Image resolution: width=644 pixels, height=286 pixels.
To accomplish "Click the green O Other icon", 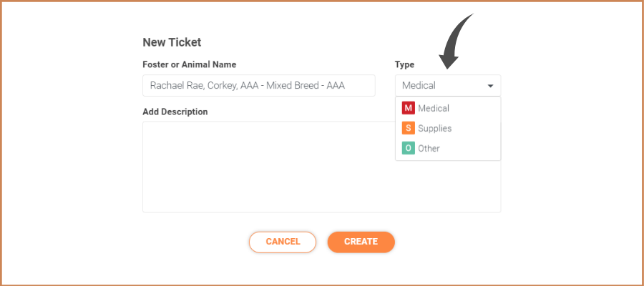I will point(409,148).
